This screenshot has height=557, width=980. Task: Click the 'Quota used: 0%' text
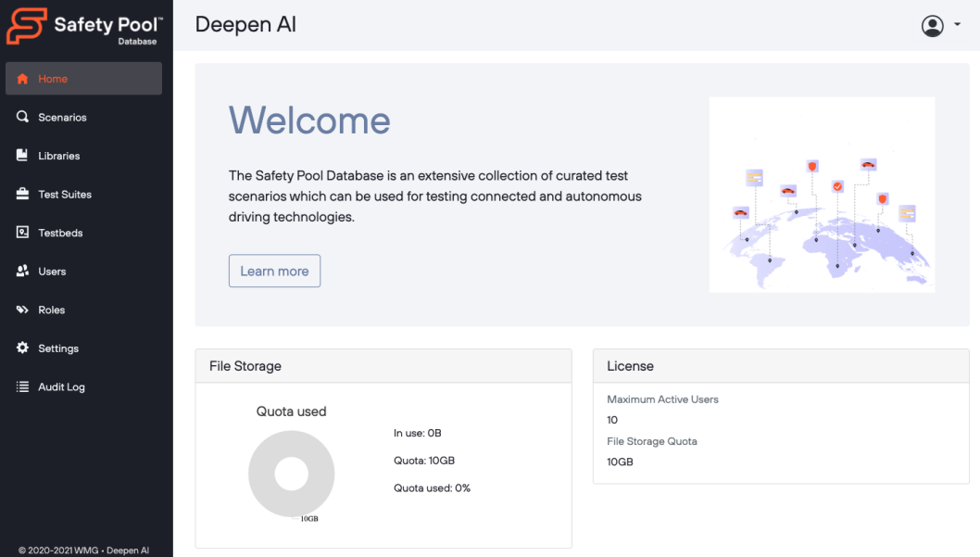pyautogui.click(x=432, y=487)
